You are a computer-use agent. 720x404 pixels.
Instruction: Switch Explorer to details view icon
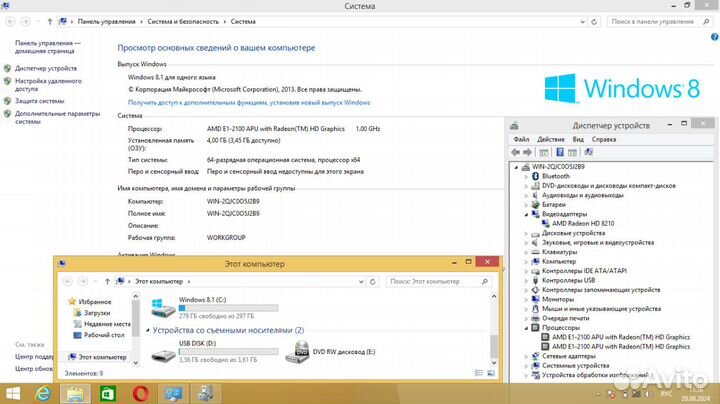click(x=478, y=373)
